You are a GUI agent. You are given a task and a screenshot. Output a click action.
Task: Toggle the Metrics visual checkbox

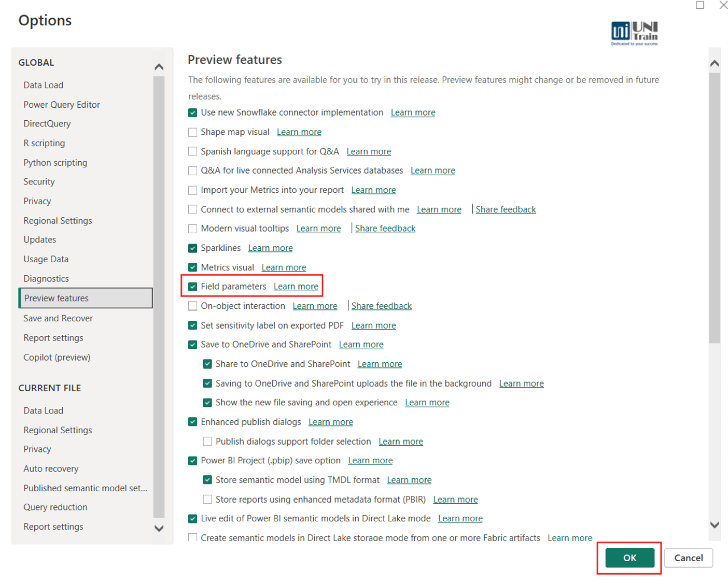pyautogui.click(x=192, y=267)
